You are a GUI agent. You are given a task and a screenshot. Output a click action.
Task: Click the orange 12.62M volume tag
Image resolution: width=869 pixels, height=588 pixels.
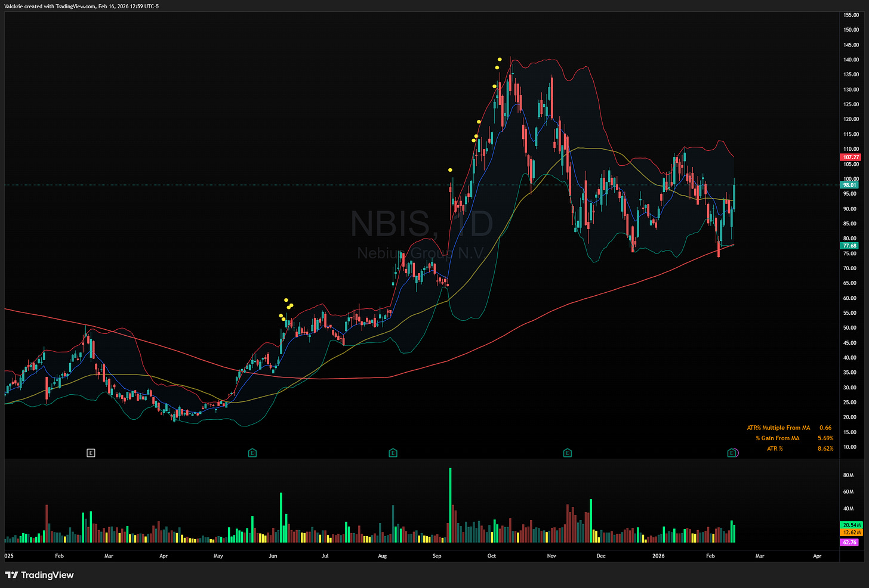pyautogui.click(x=851, y=533)
